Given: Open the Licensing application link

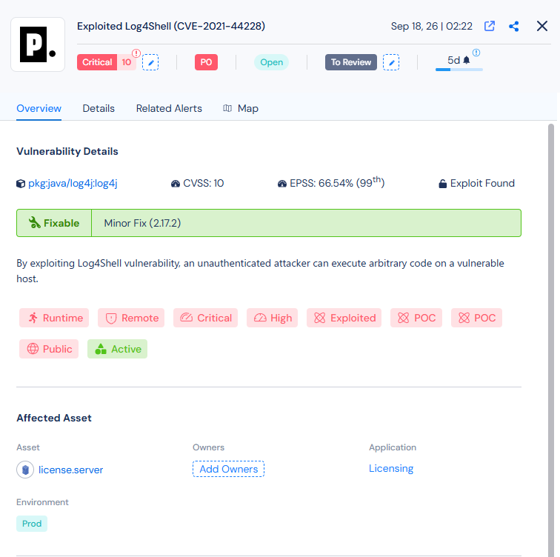Looking at the screenshot, I should click(x=391, y=468).
